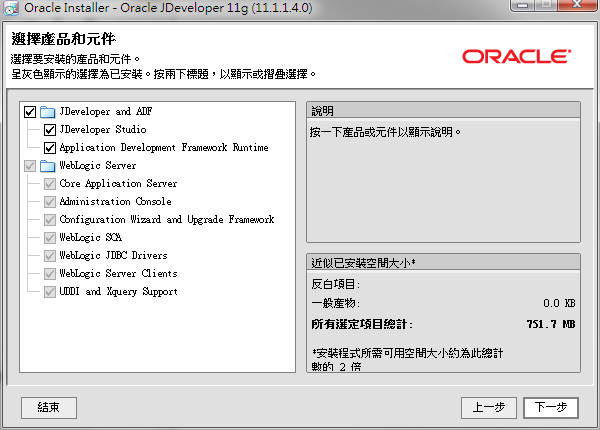The height and width of the screenshot is (430, 600).
Task: Toggle Application Development Framework Runtime checkbox
Action: [50, 148]
